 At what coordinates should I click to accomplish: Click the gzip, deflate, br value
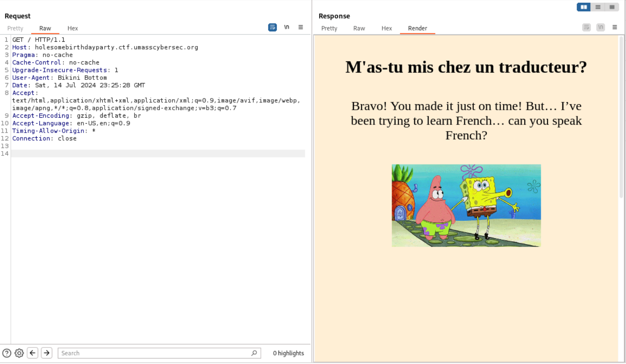(x=109, y=116)
